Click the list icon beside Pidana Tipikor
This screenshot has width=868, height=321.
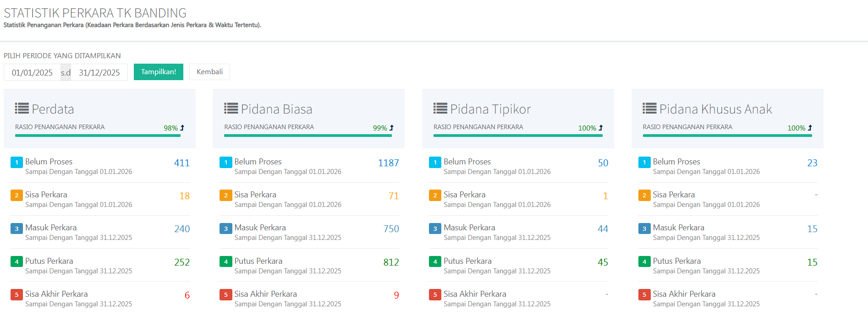point(440,109)
